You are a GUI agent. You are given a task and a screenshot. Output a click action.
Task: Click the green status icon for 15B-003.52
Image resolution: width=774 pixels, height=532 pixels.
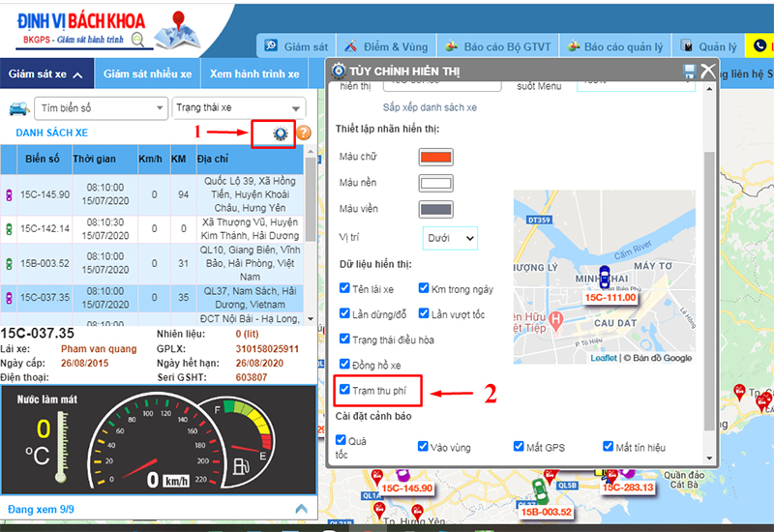click(9, 263)
